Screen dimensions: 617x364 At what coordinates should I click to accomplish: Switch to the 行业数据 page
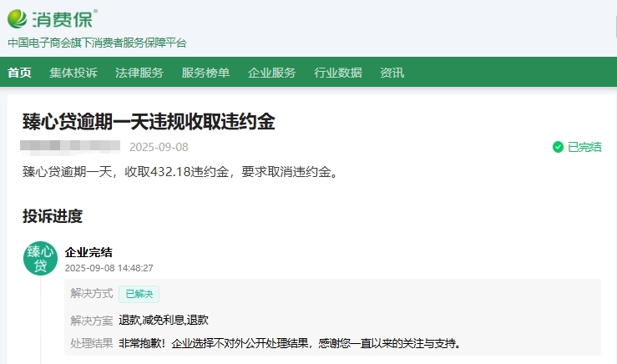point(337,73)
